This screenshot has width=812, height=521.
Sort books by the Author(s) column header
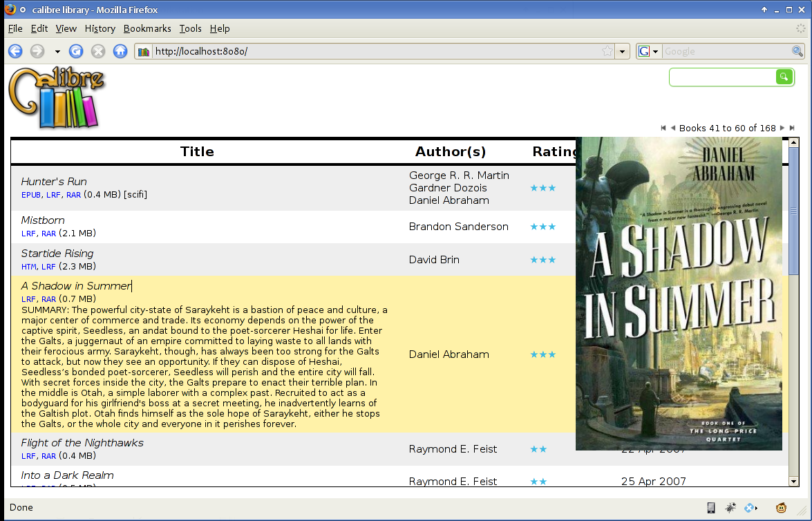[451, 151]
